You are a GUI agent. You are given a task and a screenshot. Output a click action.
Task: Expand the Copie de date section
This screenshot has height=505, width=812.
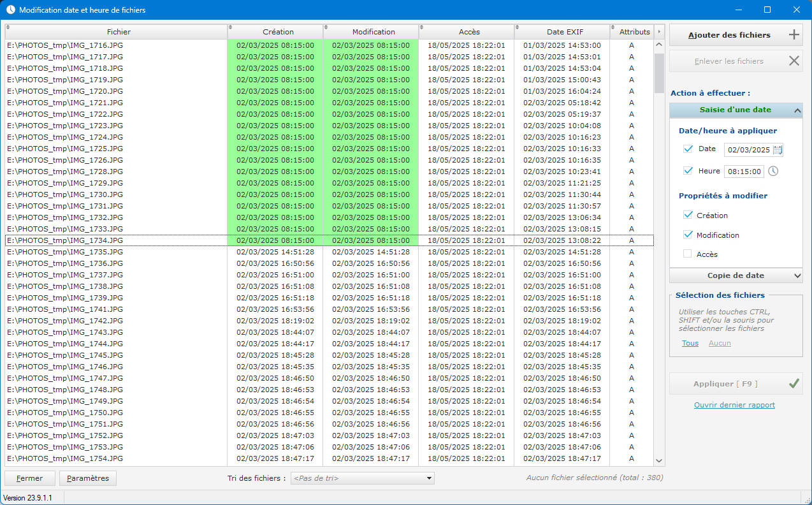[736, 275]
